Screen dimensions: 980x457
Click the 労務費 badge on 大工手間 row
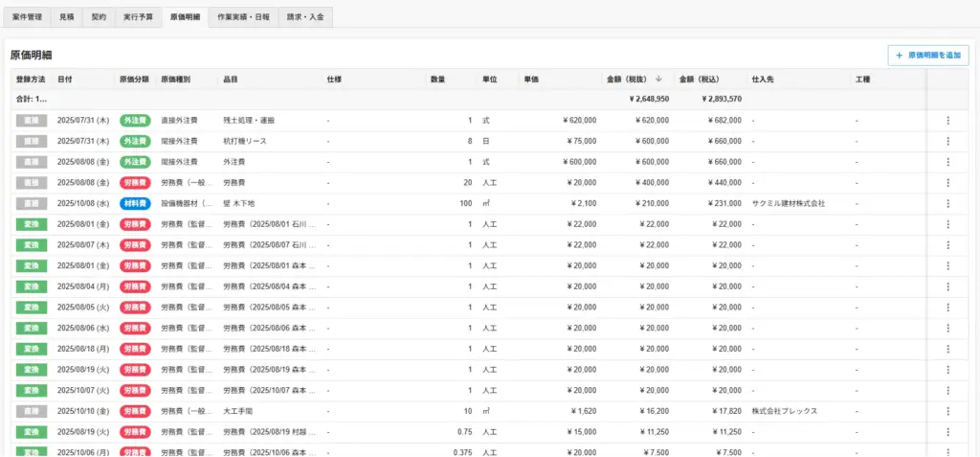coord(135,411)
